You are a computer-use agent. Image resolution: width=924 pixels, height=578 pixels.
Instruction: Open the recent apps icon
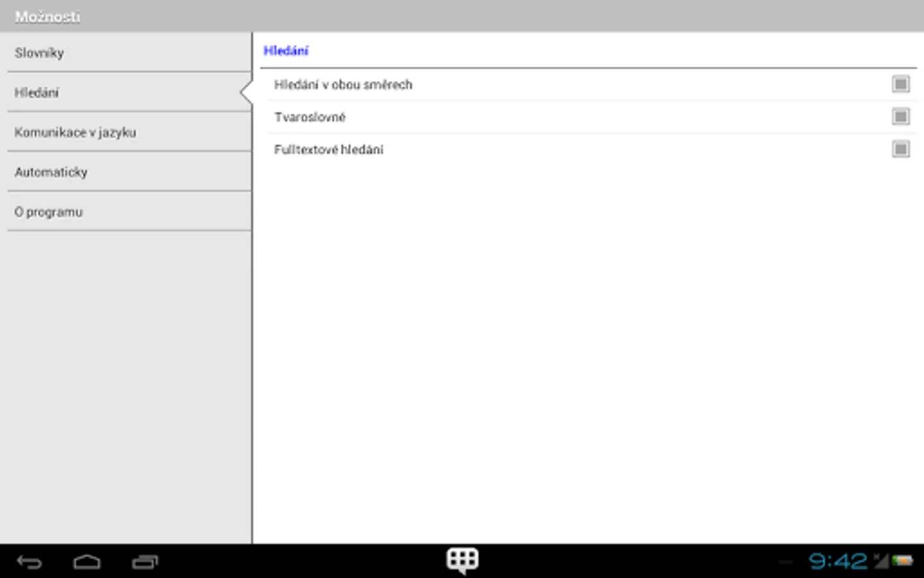click(x=145, y=562)
